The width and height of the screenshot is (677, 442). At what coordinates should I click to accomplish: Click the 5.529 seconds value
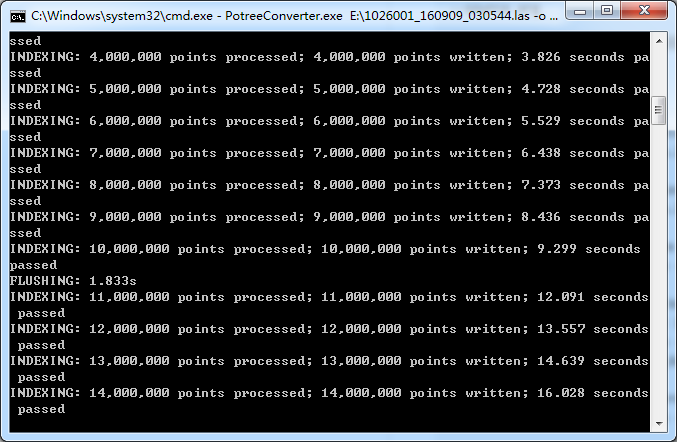click(573, 121)
